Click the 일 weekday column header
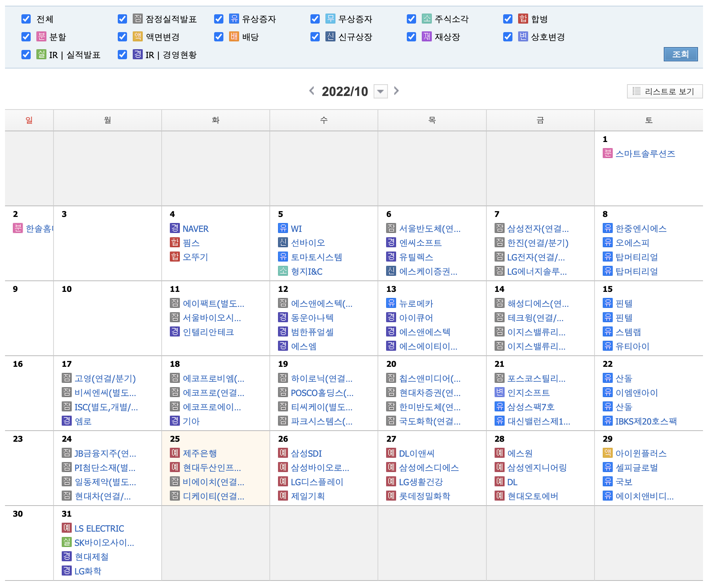The height and width of the screenshot is (588, 708). click(x=29, y=120)
